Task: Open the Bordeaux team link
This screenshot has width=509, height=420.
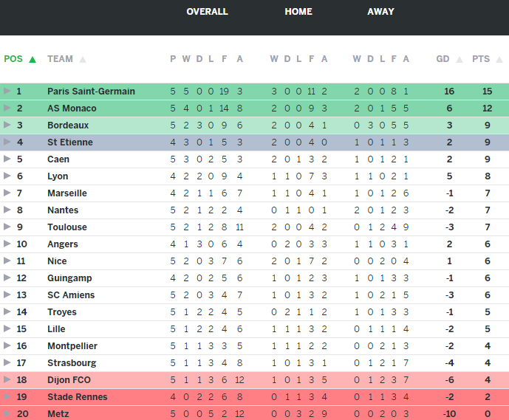Action: [x=68, y=125]
